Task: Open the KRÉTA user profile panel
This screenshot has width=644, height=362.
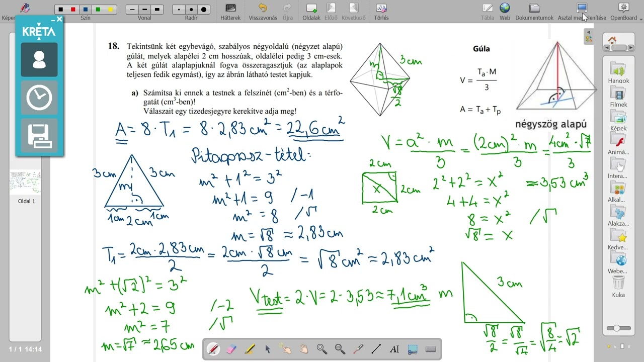Action: pos(39,60)
